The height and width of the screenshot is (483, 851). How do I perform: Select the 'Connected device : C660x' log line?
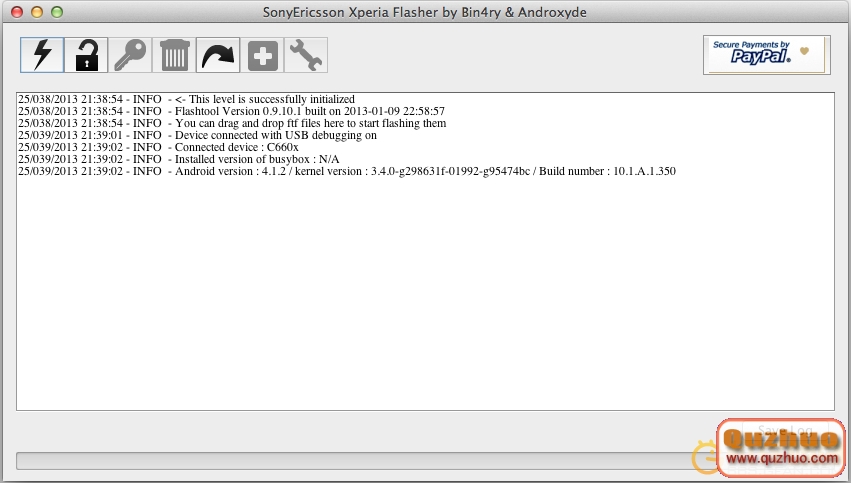158,147
